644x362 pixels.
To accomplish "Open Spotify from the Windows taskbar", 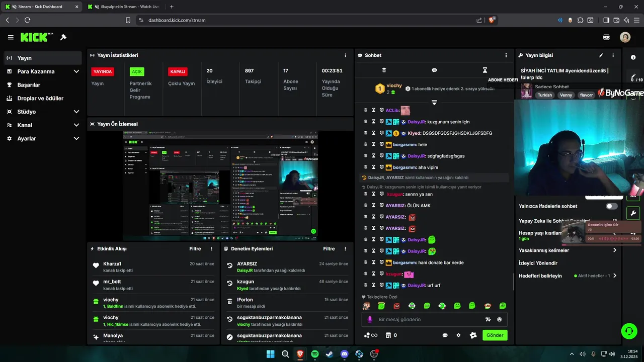I will click(x=315, y=354).
